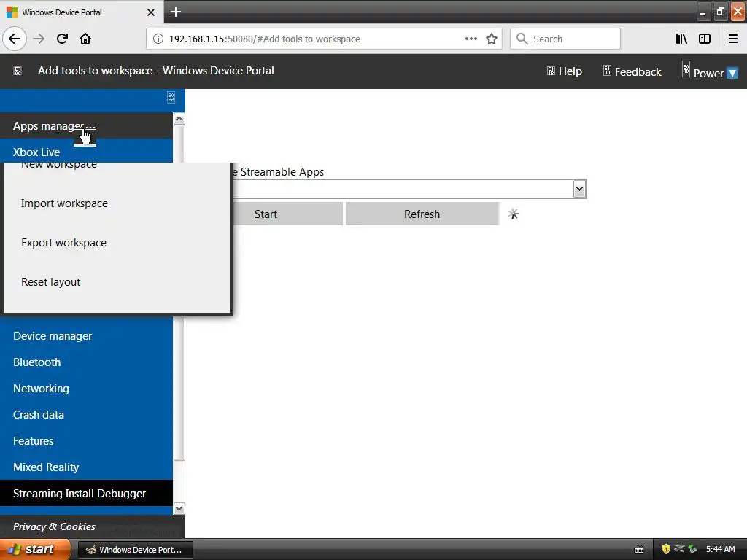The width and height of the screenshot is (747, 560).
Task: Bookmark this page with the star
Action: click(x=492, y=39)
